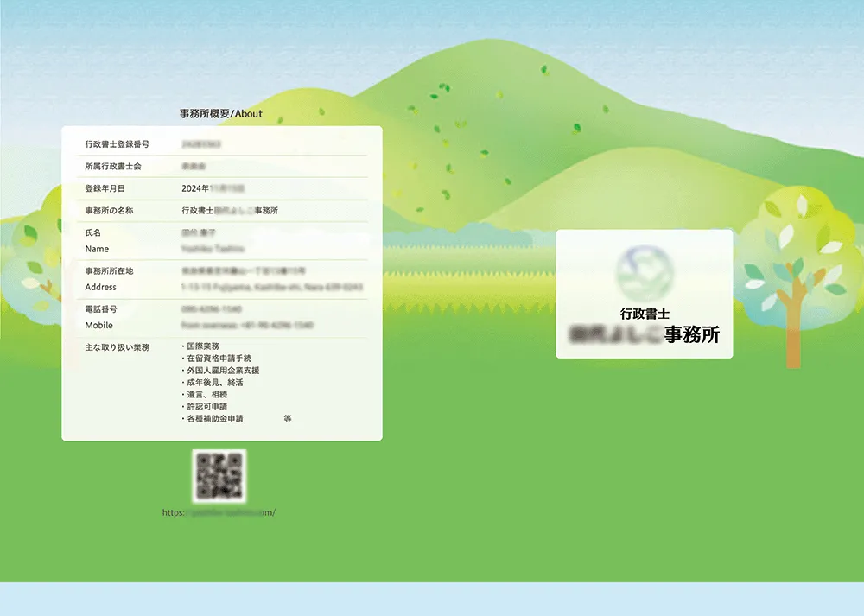Select the 在留資格申請手続 list item

click(219, 359)
